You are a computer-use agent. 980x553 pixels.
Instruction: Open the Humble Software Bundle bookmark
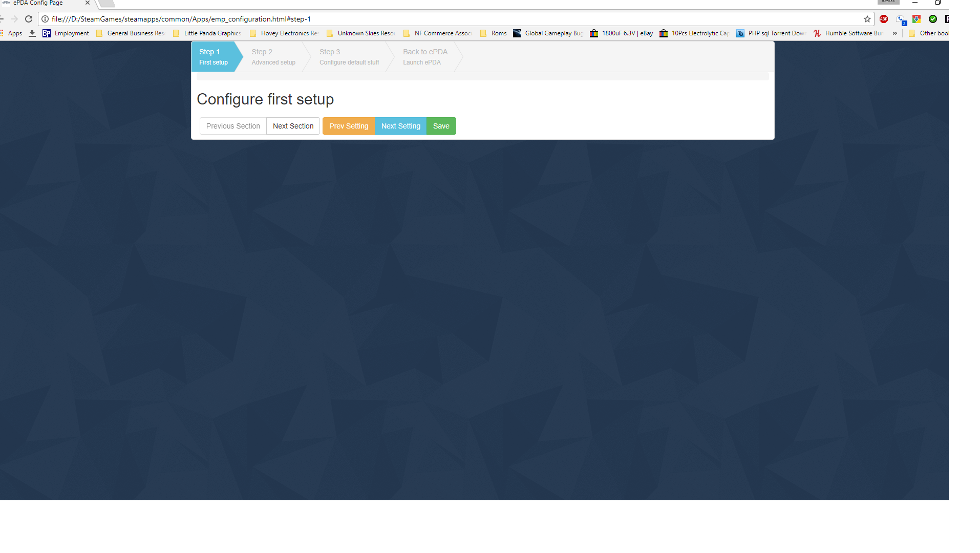[x=848, y=33]
